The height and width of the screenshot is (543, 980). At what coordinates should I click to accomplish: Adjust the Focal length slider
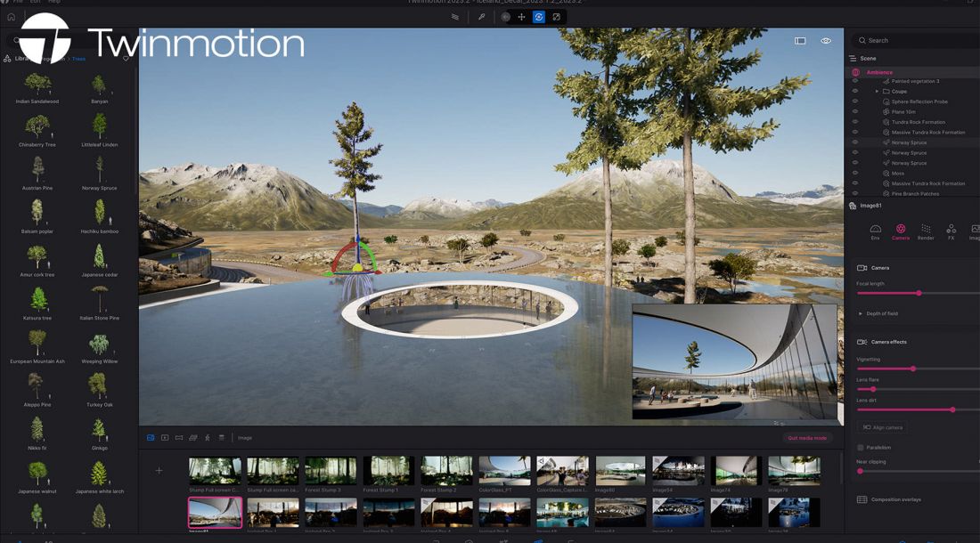pyautogui.click(x=919, y=293)
